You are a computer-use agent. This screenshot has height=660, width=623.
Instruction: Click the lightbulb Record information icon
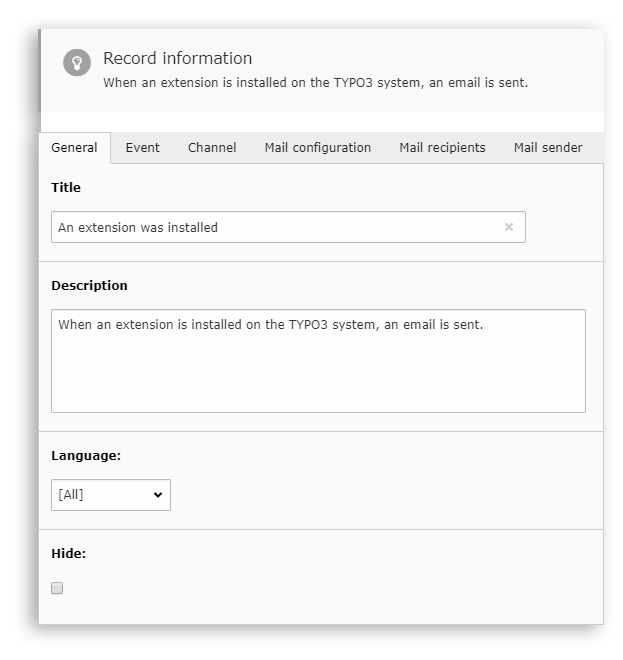77,63
